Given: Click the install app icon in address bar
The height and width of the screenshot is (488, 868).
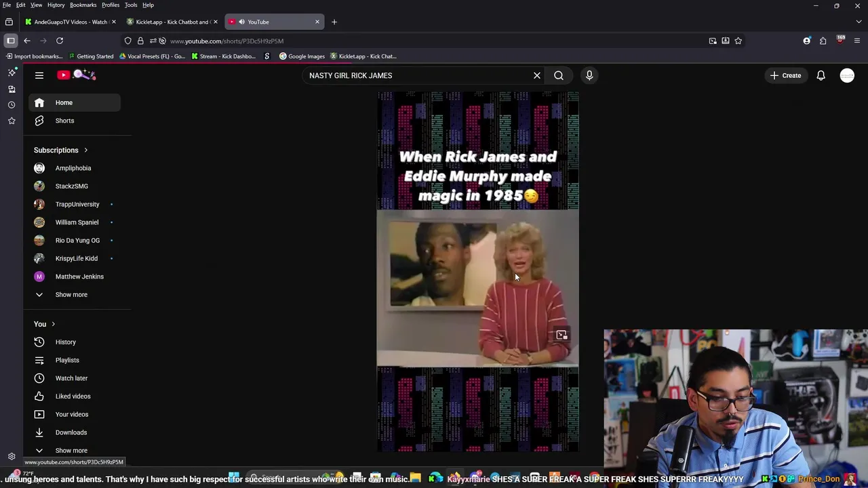Looking at the screenshot, I should click(x=725, y=41).
